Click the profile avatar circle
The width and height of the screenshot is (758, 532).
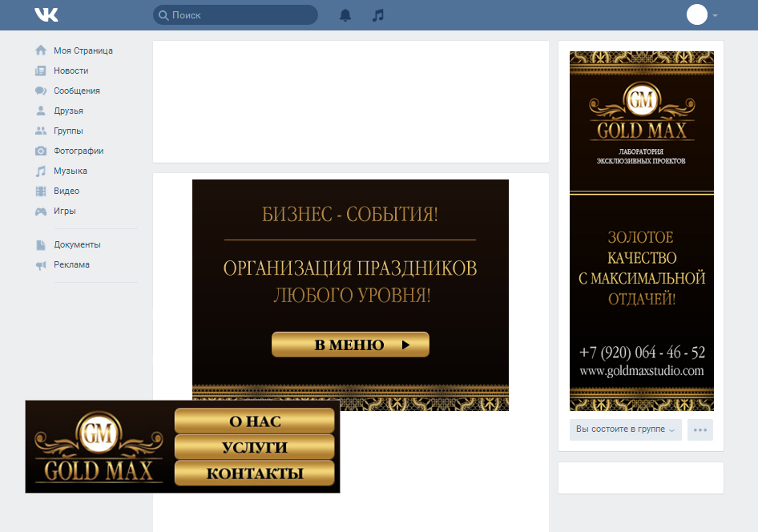pyautogui.click(x=697, y=15)
